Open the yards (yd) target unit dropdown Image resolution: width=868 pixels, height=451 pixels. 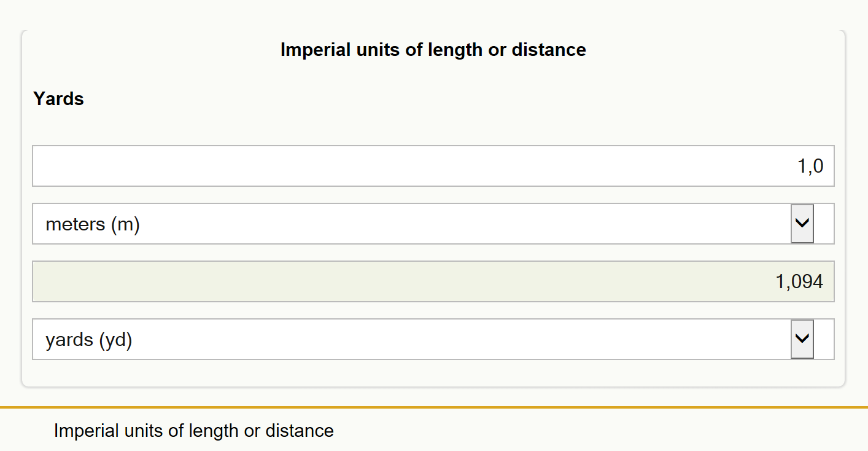433,339
